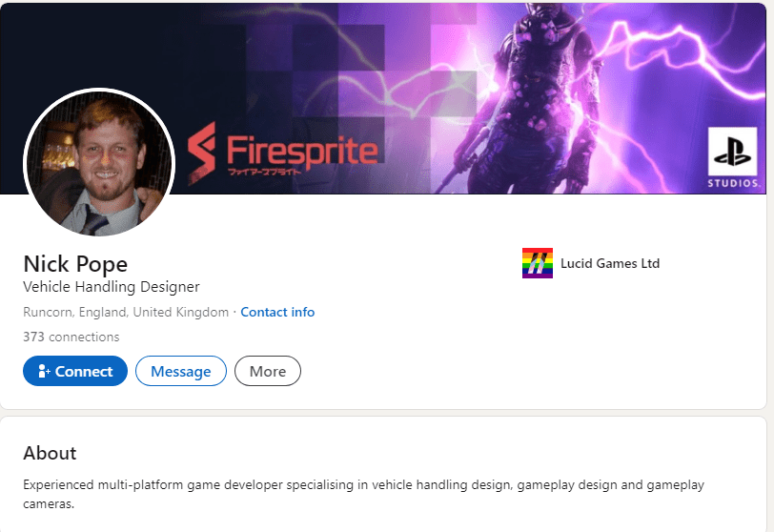Click the Lucid Games rainbow logo icon
The image size is (774, 532).
pos(538,263)
